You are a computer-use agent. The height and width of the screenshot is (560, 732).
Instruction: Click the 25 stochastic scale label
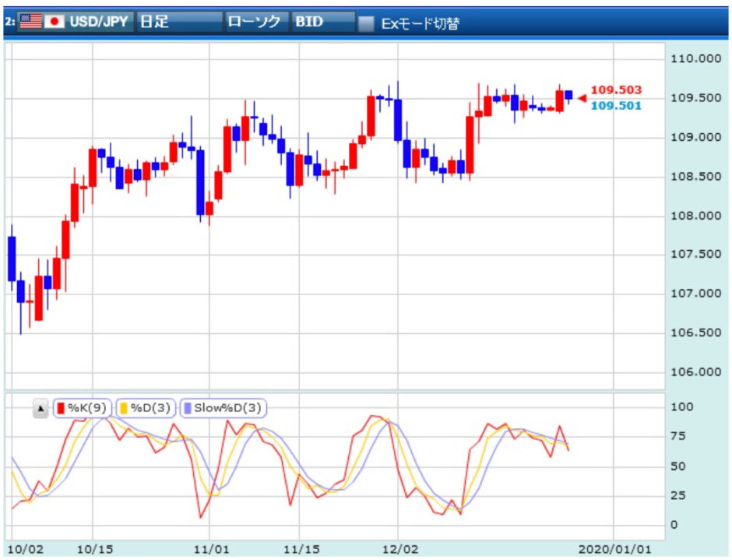pyautogui.click(x=677, y=495)
